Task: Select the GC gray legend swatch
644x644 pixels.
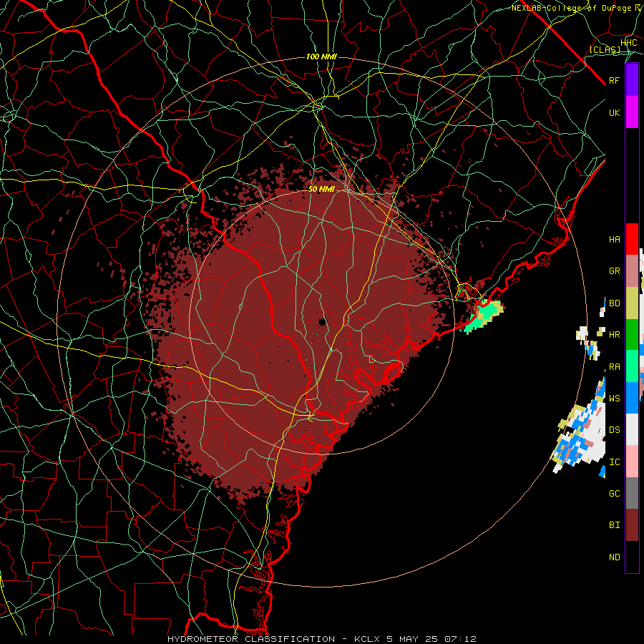Action: [632, 493]
